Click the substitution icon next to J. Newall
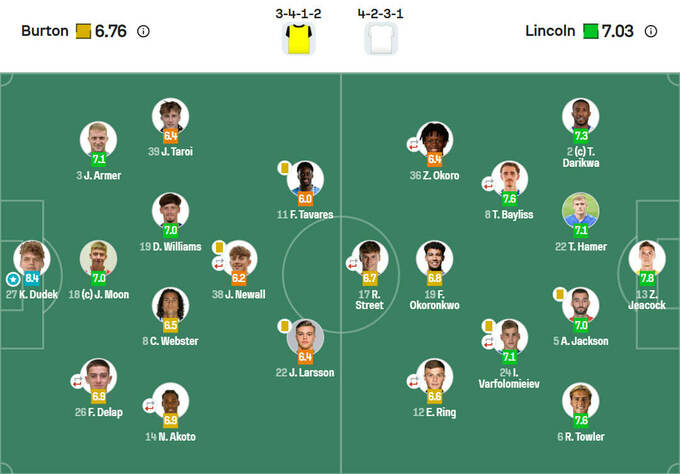680x474 pixels. tap(219, 264)
